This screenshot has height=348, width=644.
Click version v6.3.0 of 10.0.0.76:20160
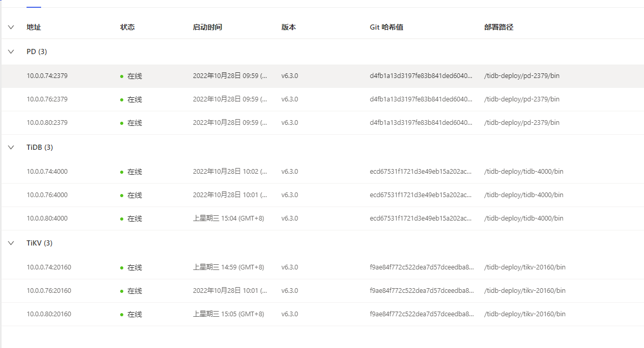tap(290, 291)
